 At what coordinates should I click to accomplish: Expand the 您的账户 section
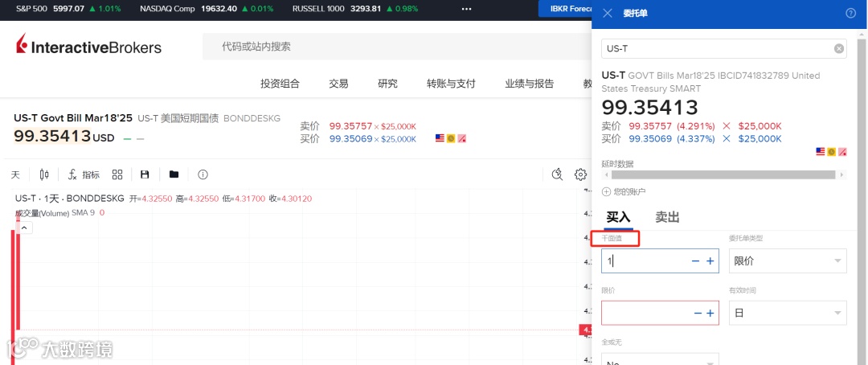tap(624, 191)
